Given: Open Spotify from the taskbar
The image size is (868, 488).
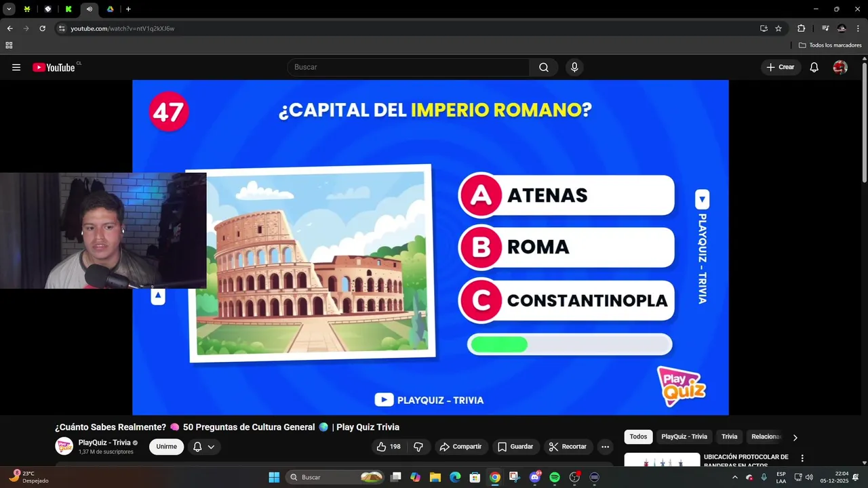Looking at the screenshot, I should (x=555, y=477).
